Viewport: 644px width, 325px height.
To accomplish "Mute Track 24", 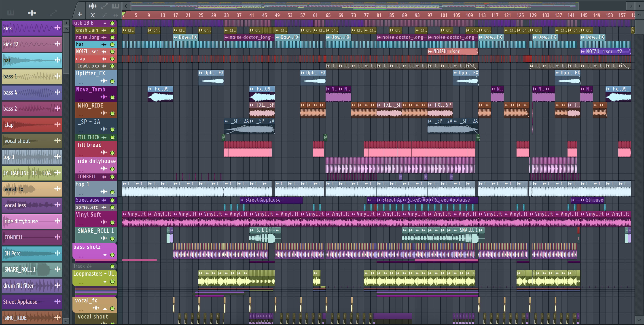I will 112,266.
